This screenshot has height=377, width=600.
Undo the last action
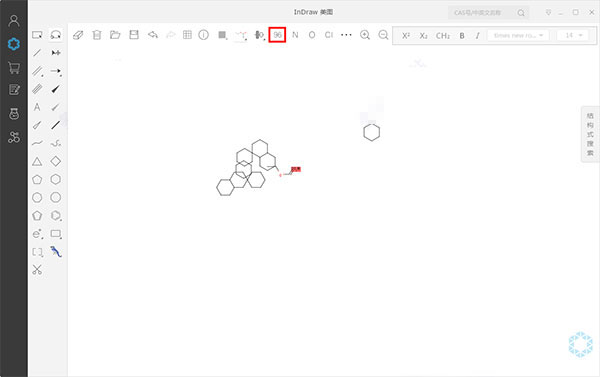tap(153, 35)
